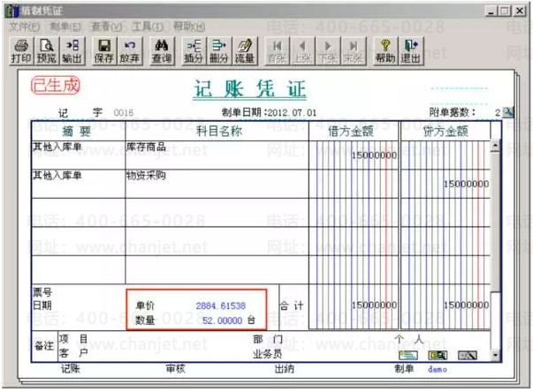Click the 制单 user name demo
This screenshot has width=533, height=392.
(x=438, y=369)
